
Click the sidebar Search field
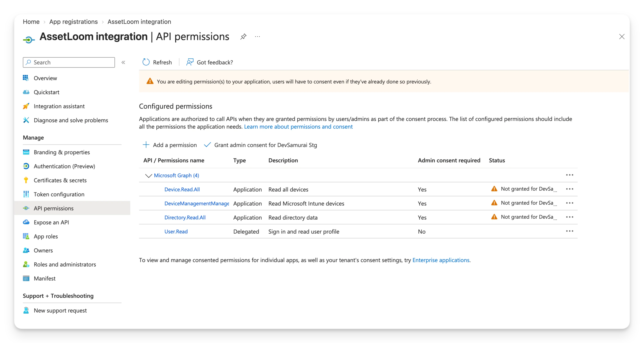pos(69,62)
